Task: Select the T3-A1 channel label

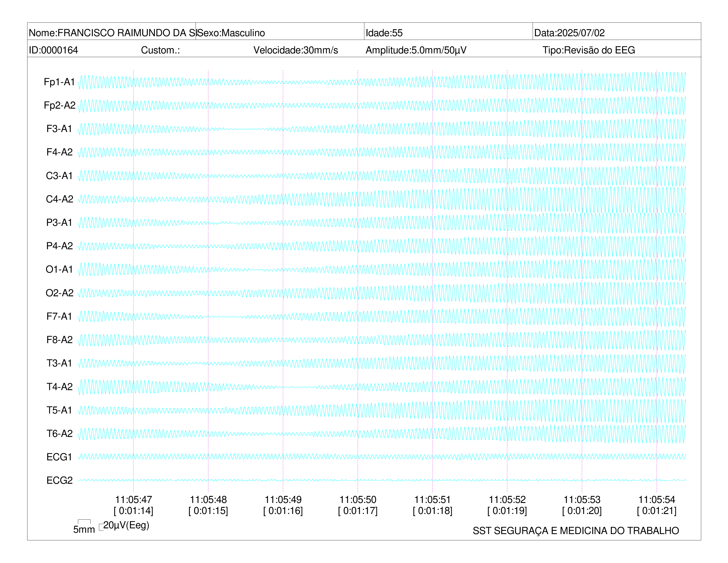Action: 59,363
